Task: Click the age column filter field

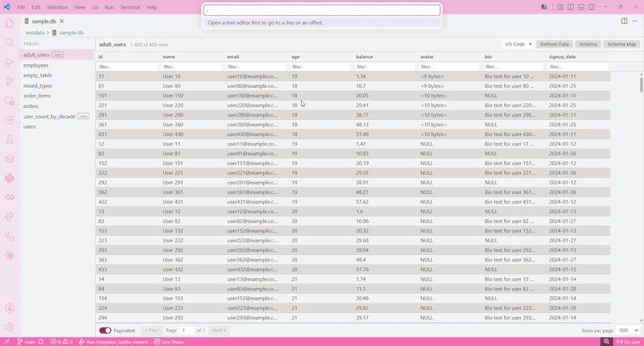Action: (x=320, y=67)
